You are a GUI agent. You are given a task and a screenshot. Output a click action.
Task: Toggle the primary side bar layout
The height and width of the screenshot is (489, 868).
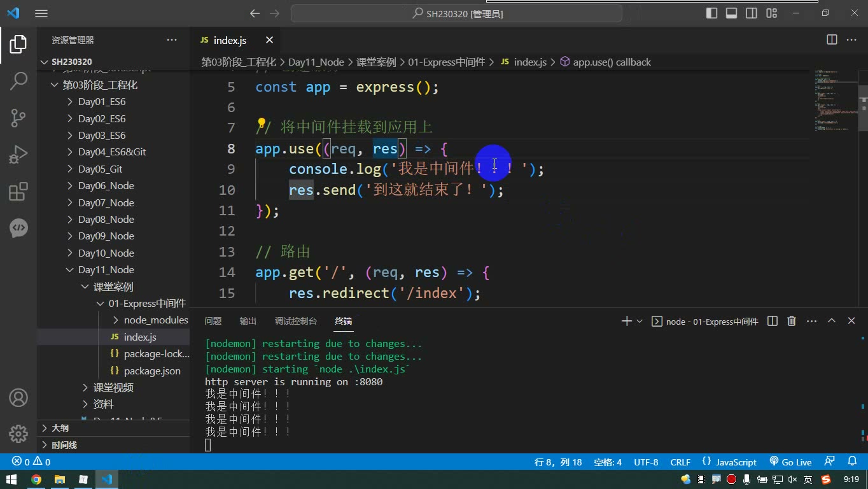click(712, 13)
